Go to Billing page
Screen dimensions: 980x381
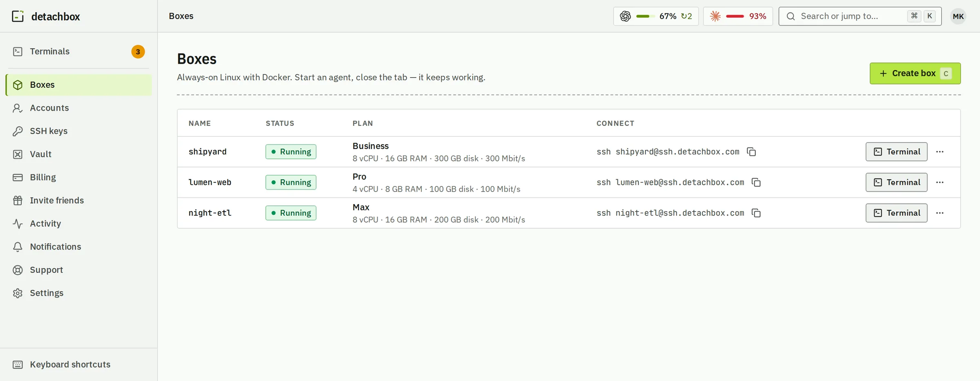click(78, 177)
